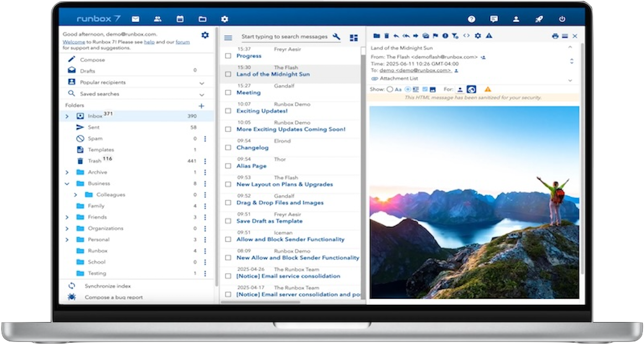Open the three-dot menu for Runbox folder

[205, 251]
